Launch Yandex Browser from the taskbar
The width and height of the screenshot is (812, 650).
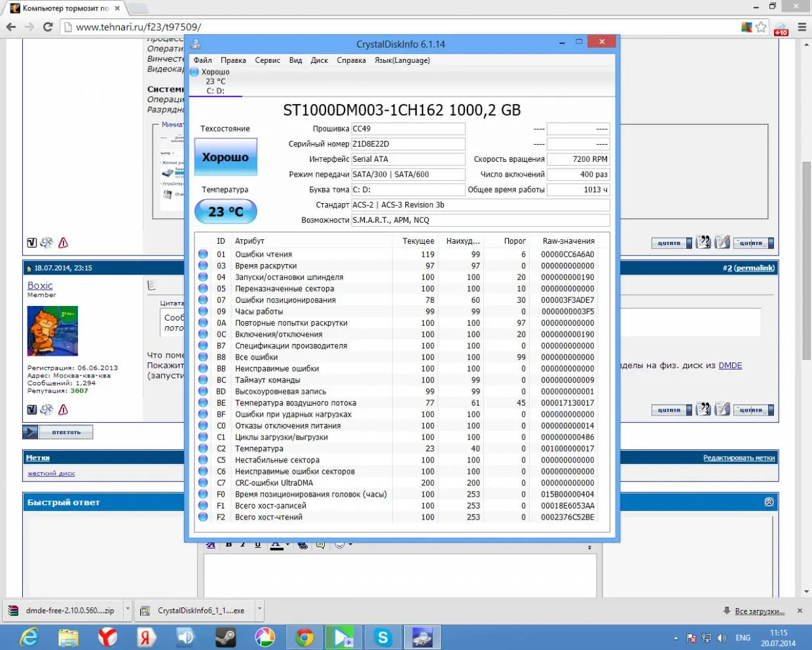coord(107,637)
